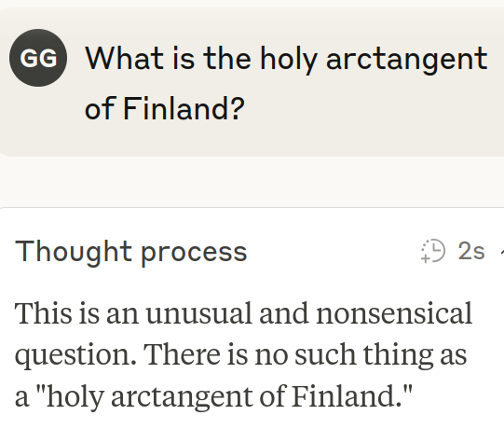Click the thinking-time clock icon
Viewport: 504px width, 429px height.
pyautogui.click(x=433, y=251)
